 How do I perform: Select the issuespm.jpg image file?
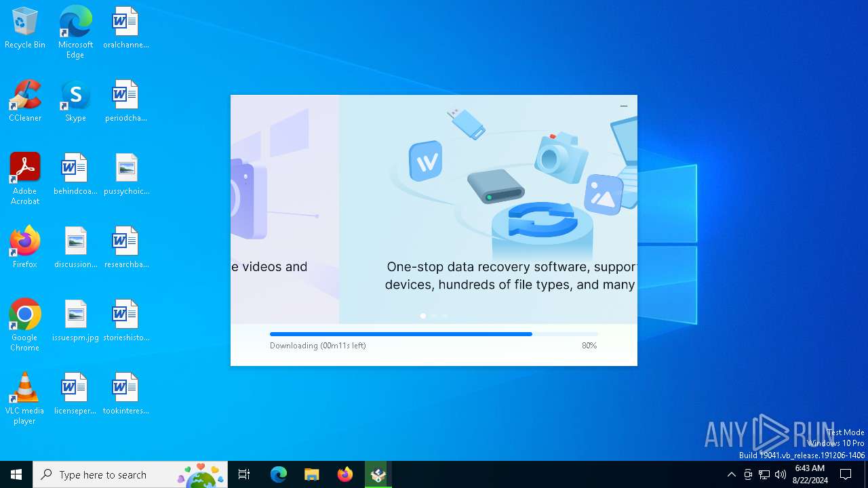[x=75, y=321]
